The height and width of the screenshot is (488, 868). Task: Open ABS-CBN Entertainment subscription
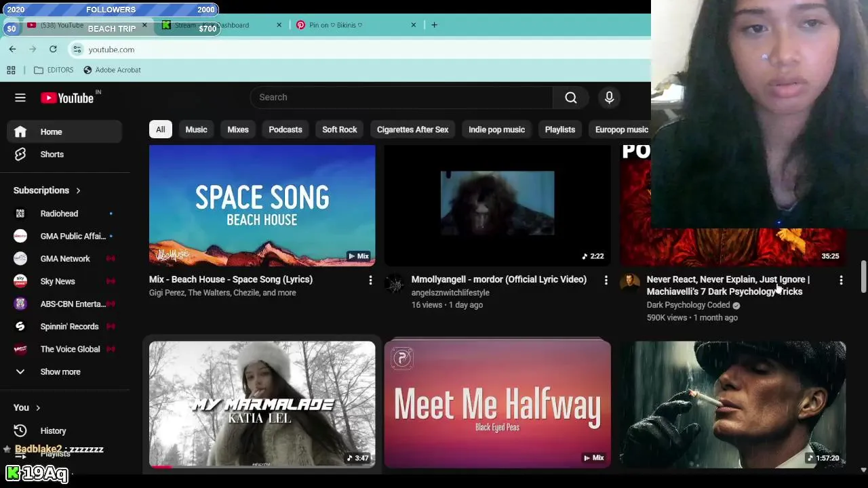coord(64,304)
